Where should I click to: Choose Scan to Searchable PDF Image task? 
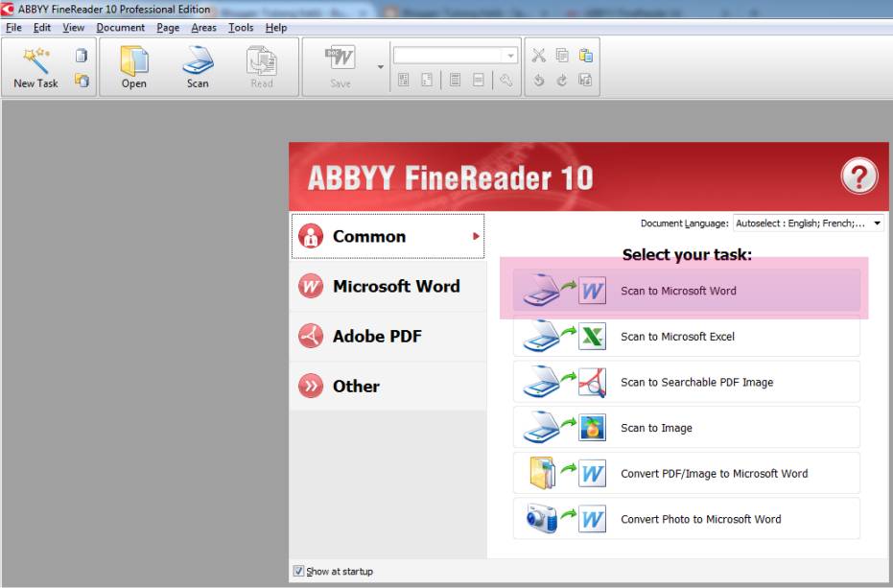coord(686,382)
